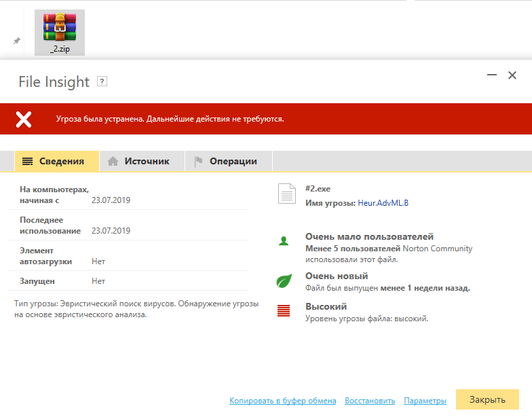Click the 'Очень новый' heading
Viewport: 532px width, 417px height.
click(337, 276)
